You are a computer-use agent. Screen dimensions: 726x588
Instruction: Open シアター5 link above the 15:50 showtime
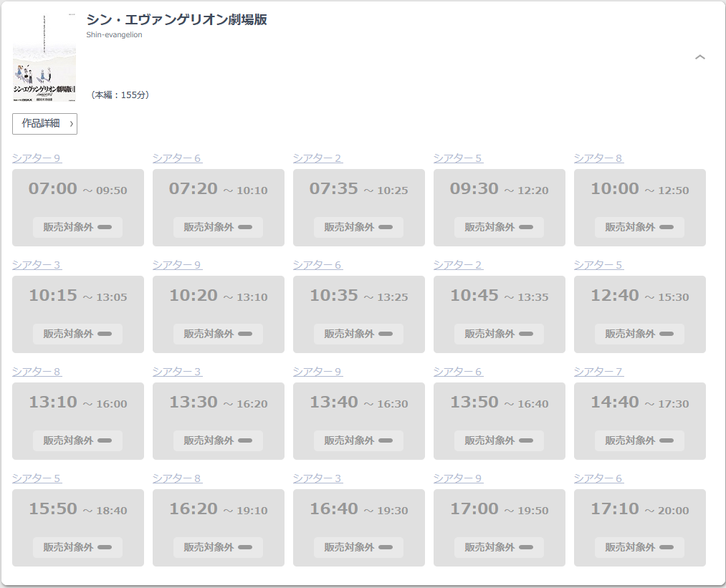37,478
